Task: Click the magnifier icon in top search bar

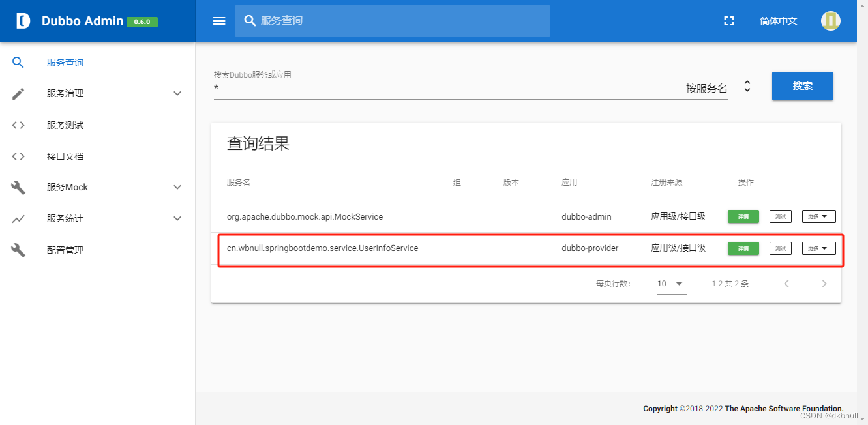Action: pos(250,21)
